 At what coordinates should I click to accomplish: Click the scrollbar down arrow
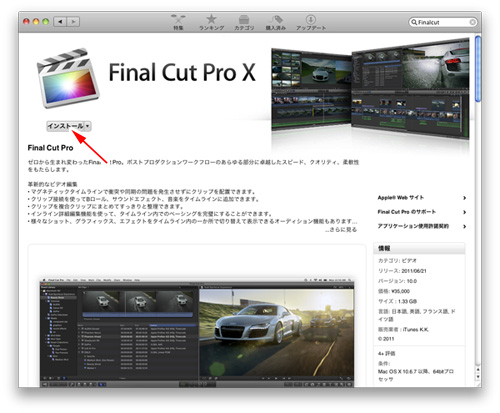click(x=478, y=377)
